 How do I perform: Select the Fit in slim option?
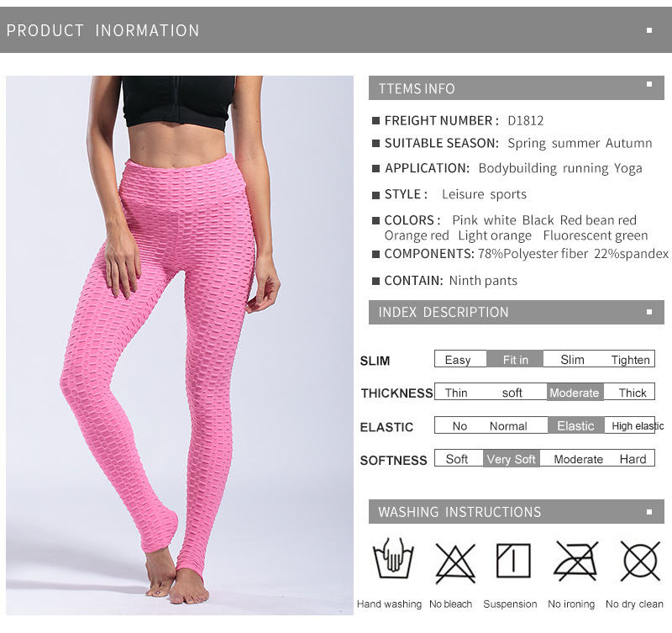coord(515,360)
